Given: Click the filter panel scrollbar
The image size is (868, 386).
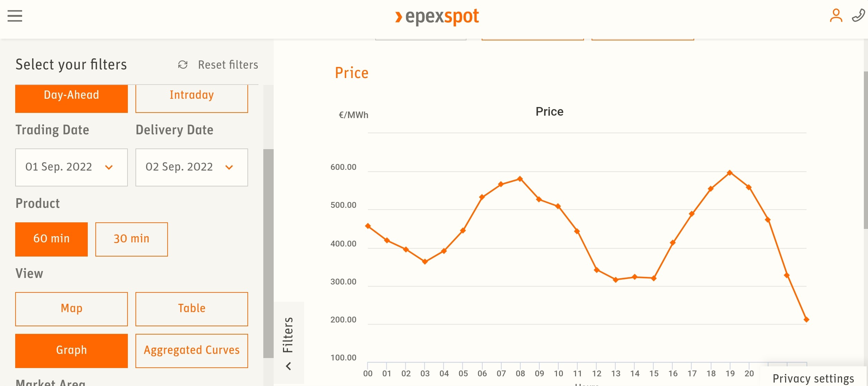Looking at the screenshot, I should 268,253.
